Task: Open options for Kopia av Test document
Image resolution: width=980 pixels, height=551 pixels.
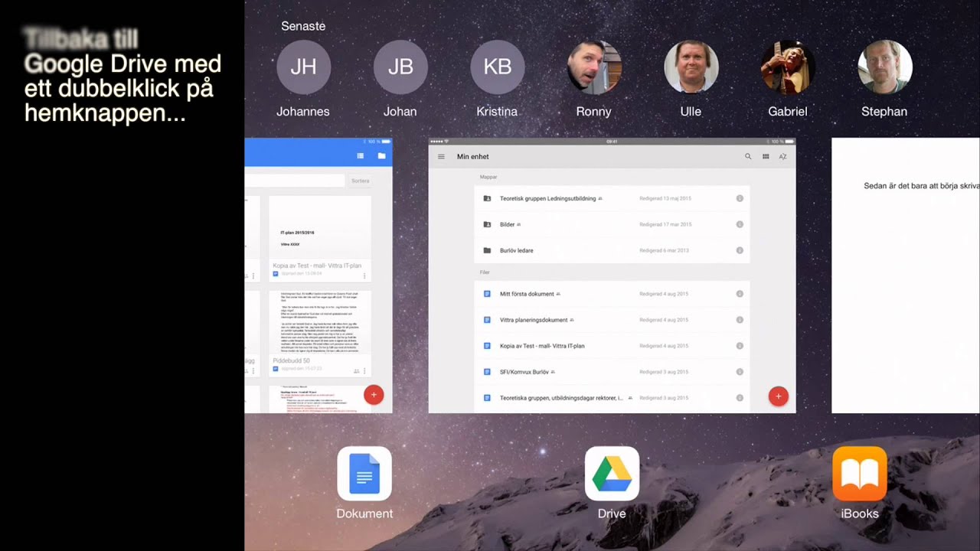Action: [x=364, y=275]
